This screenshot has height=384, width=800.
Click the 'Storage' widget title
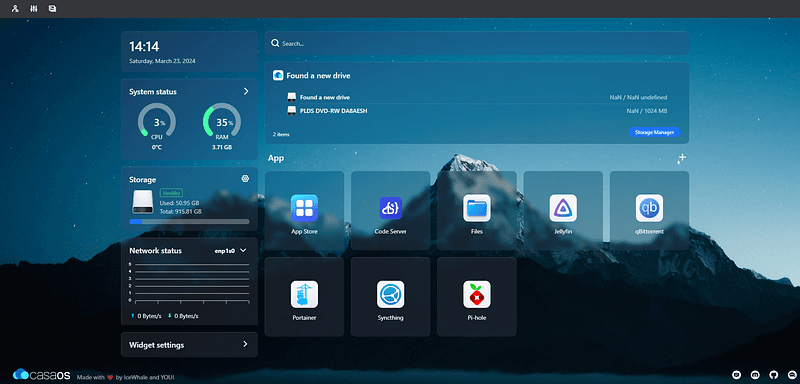(142, 180)
